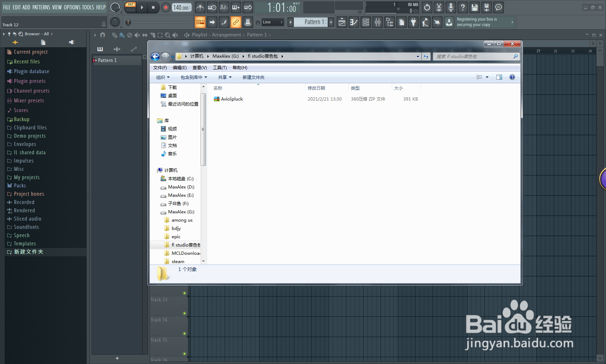Open the Channel rack view button
The width and height of the screenshot is (606, 364).
click(x=366, y=22)
